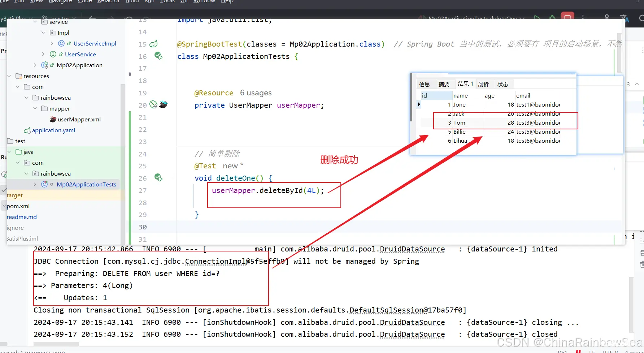Select readme.md in the project tree
644x353 pixels.
point(22,217)
